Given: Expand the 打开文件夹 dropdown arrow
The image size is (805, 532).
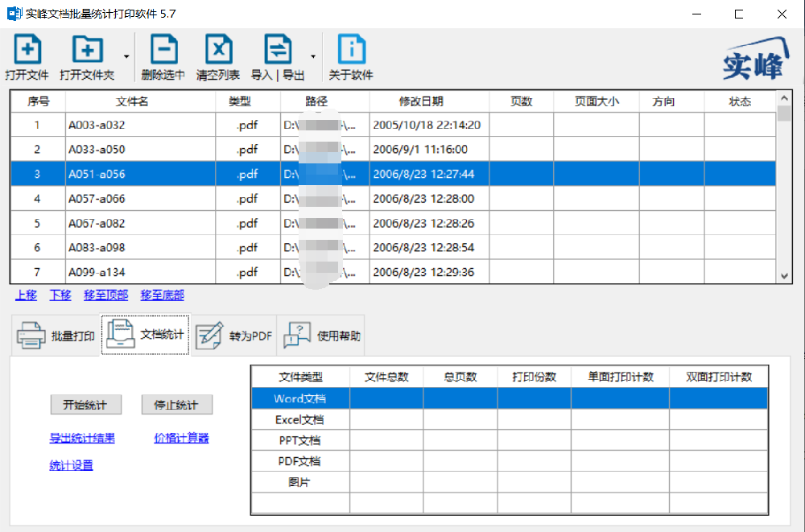Looking at the screenshot, I should [x=126, y=56].
